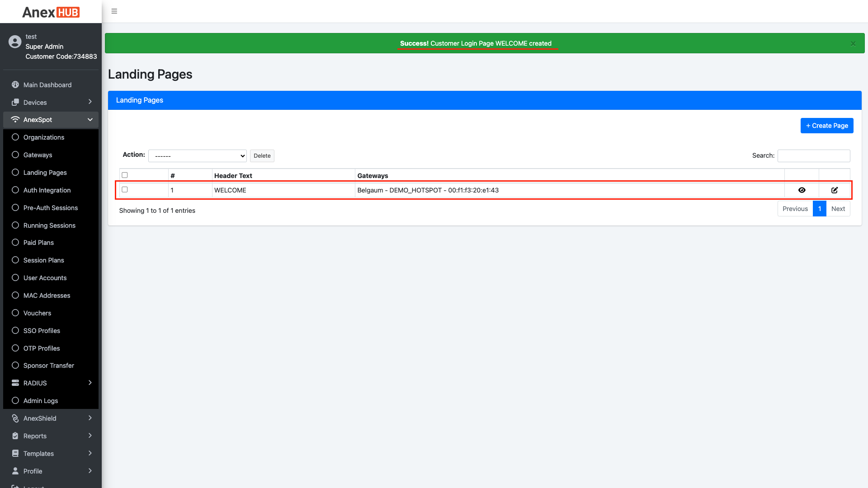Open the Auth Integration menu item
Screen dimensions: 868x488
coord(47,190)
